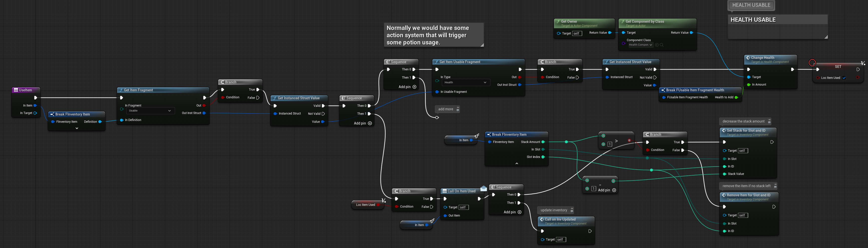Expand the Break FInventory Item node near UseItem

click(x=77, y=128)
